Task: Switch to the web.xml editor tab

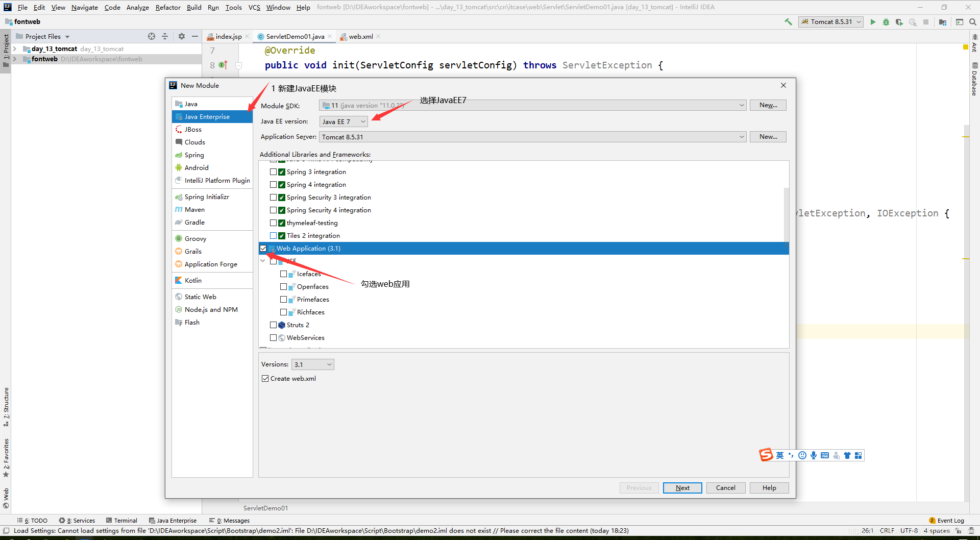Action: (361, 36)
